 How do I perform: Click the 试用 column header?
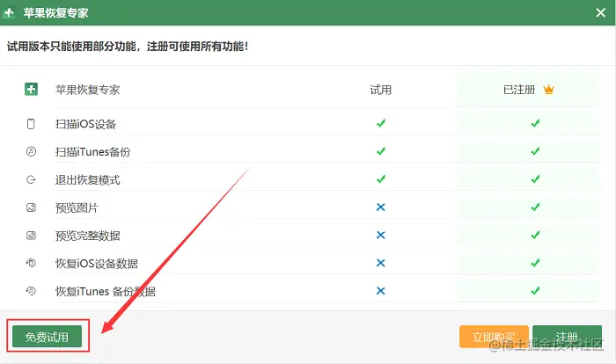pyautogui.click(x=381, y=90)
